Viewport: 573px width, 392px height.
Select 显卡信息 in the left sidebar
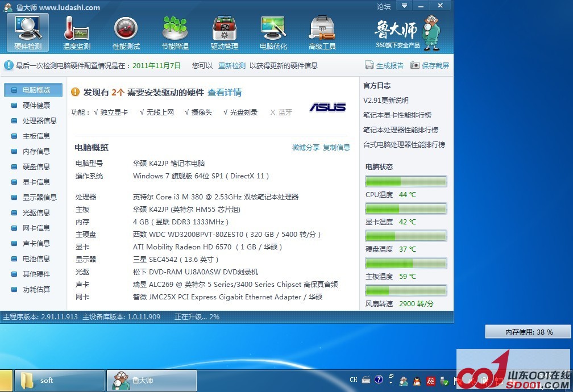pyautogui.click(x=36, y=182)
